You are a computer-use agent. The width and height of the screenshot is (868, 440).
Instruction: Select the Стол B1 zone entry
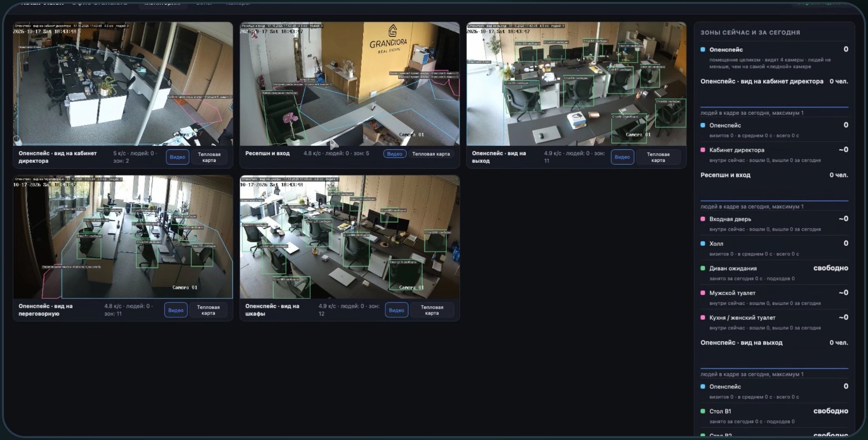[774, 416]
